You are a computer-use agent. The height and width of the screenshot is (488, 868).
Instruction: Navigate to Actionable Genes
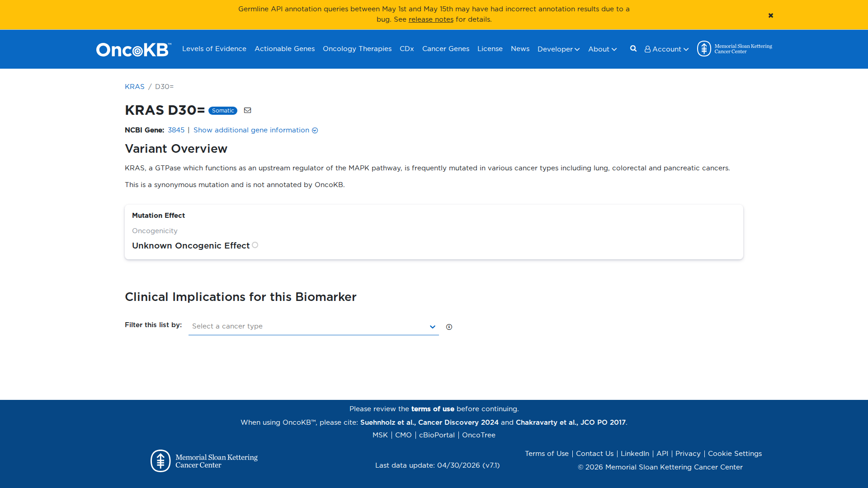coord(284,49)
